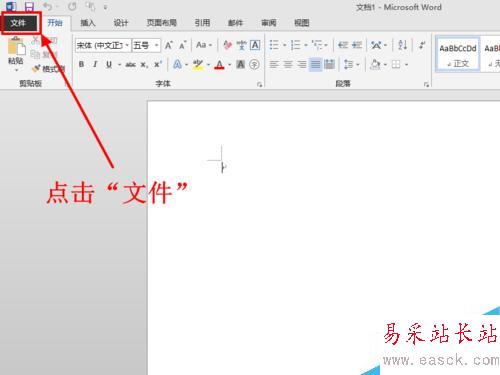Click the Sort (A-Z) icon
The height and width of the screenshot is (375, 500).
[x=403, y=45]
